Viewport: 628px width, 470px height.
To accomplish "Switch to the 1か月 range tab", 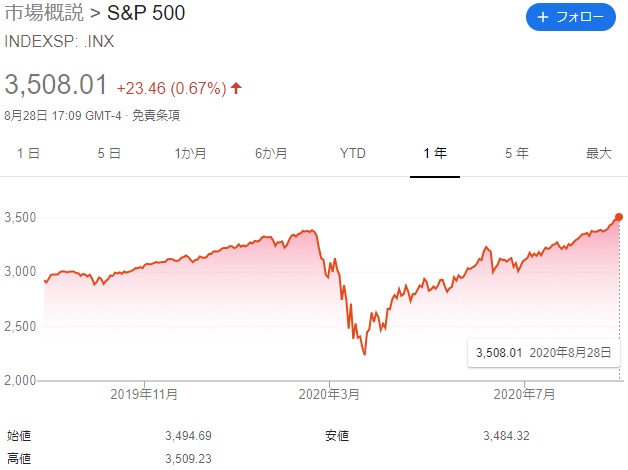I will (x=190, y=153).
